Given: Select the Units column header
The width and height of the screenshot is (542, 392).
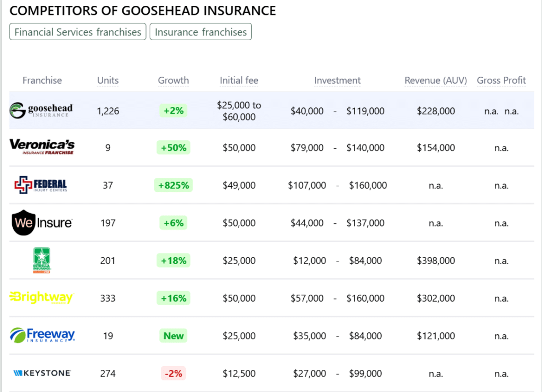Looking at the screenshot, I should pyautogui.click(x=108, y=80).
